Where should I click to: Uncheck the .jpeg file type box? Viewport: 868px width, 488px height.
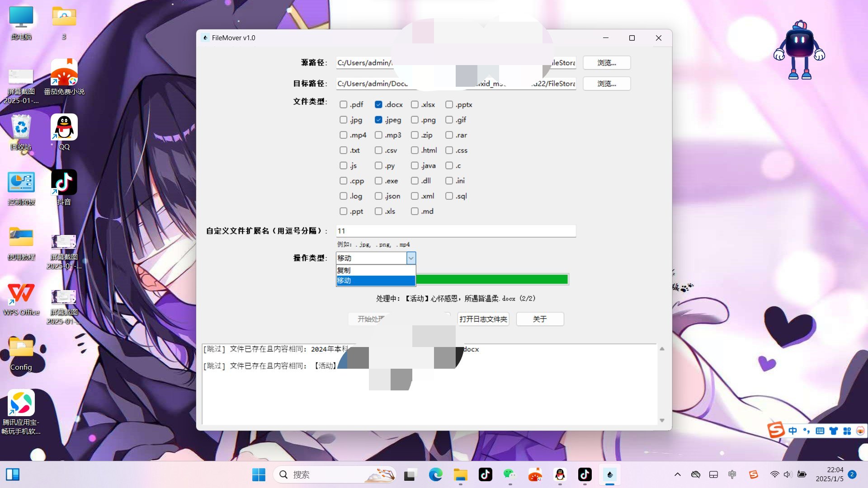pyautogui.click(x=378, y=120)
